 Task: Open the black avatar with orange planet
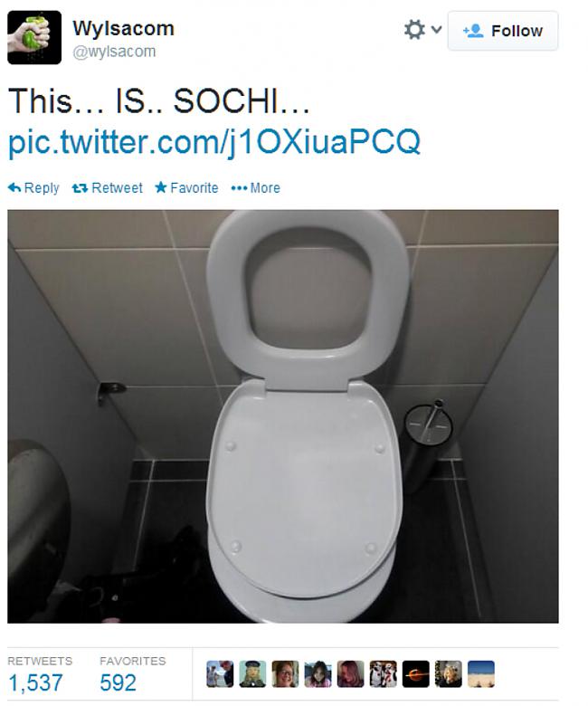[416, 674]
